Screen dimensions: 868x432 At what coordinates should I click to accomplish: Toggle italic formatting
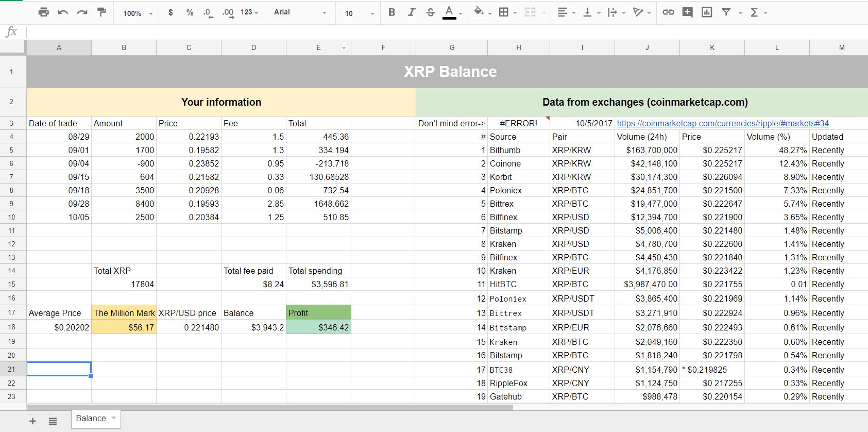pyautogui.click(x=411, y=12)
